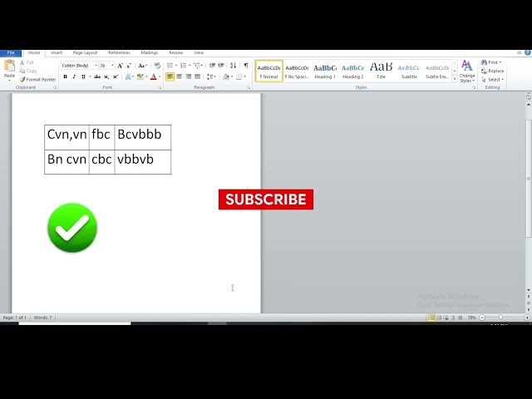The width and height of the screenshot is (532, 399).
Task: Click the table cell containing Bcvbbb
Action: (143, 137)
